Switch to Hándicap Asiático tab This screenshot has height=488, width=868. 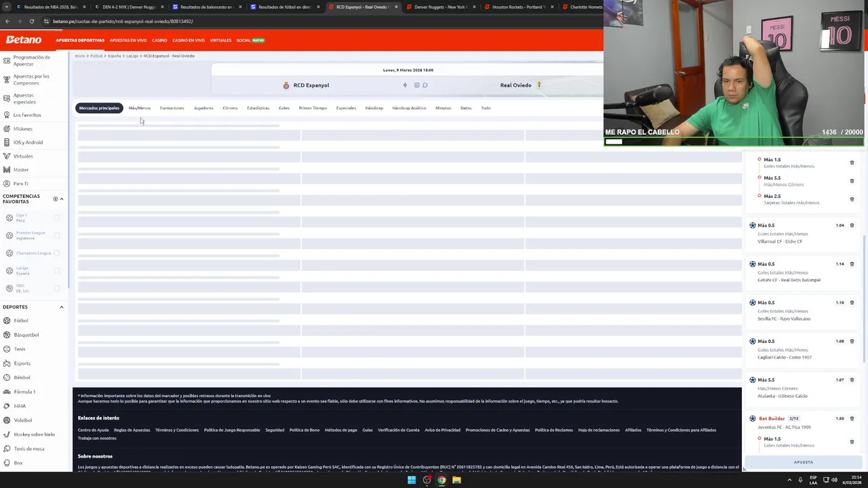coord(409,108)
